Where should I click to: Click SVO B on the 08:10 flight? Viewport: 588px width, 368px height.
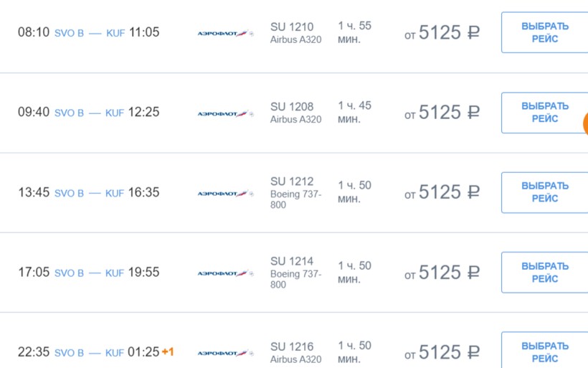coord(69,33)
